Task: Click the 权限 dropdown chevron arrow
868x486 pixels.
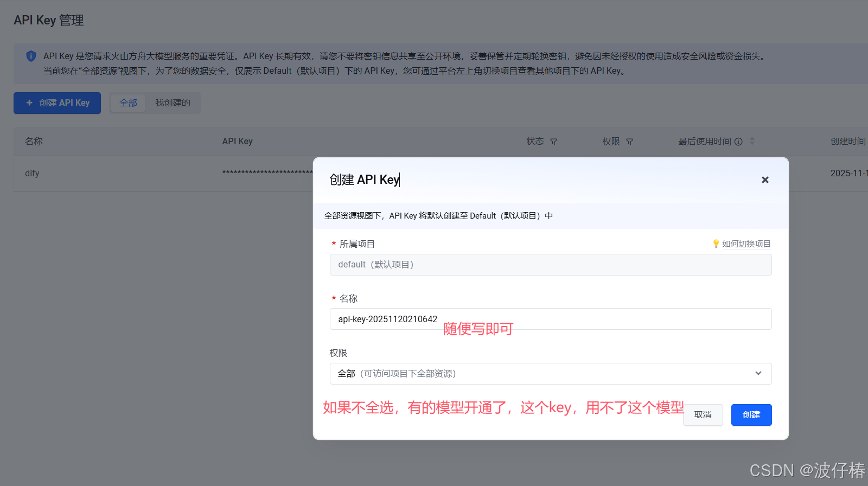Action: tap(758, 373)
